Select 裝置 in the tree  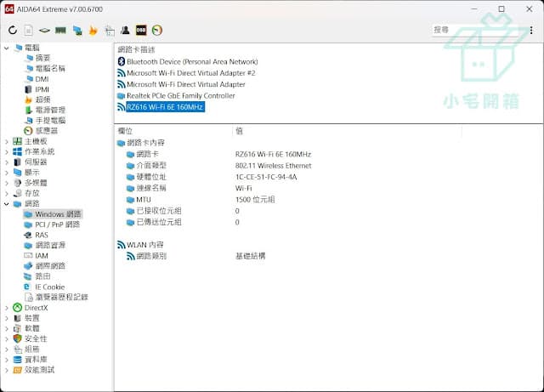pyautogui.click(x=32, y=318)
